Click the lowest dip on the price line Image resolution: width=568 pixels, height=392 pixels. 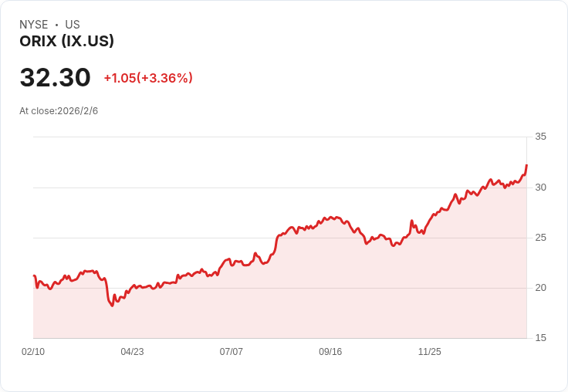click(x=112, y=306)
